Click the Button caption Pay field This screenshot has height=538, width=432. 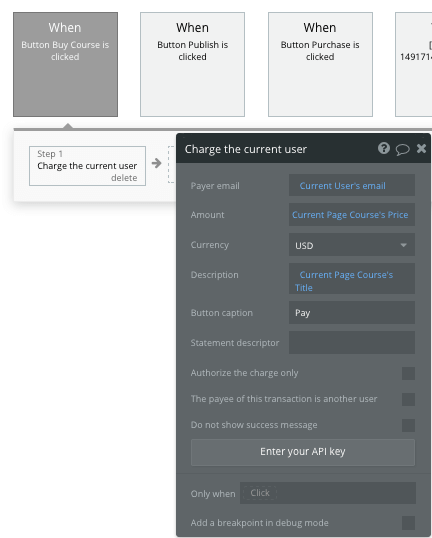(x=352, y=313)
